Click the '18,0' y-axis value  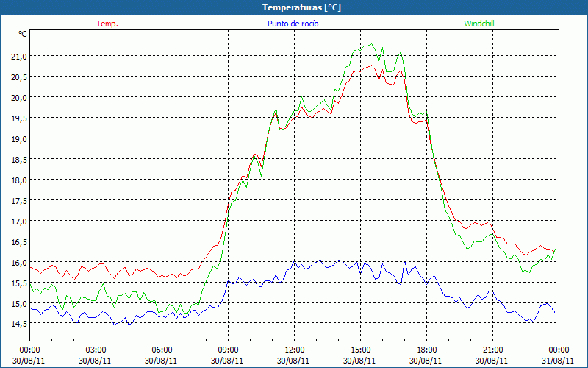pyautogui.click(x=19, y=180)
